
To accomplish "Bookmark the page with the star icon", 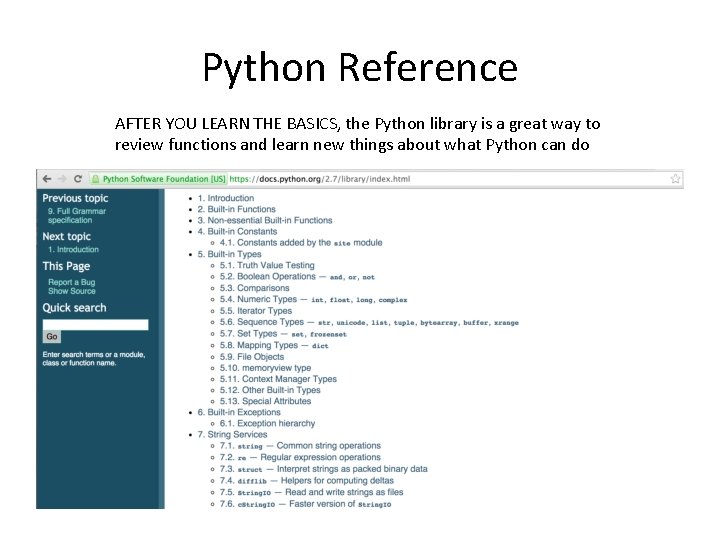I will click(675, 179).
